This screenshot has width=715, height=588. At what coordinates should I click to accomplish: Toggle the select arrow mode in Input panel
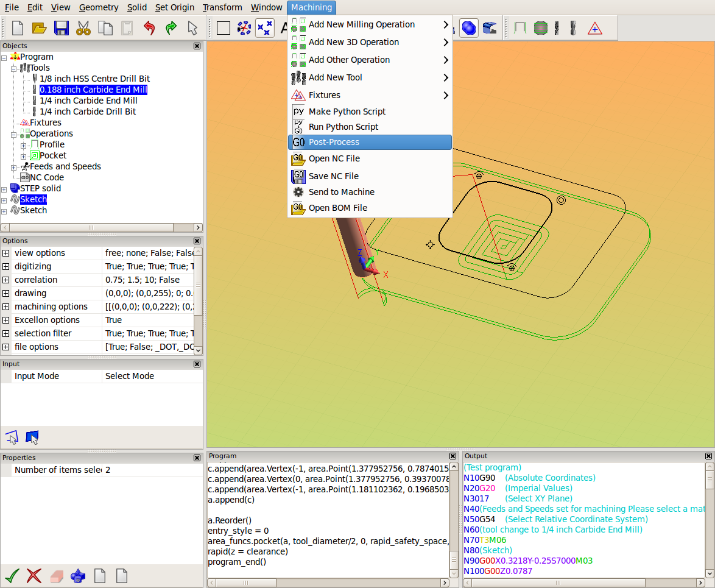coord(12,437)
